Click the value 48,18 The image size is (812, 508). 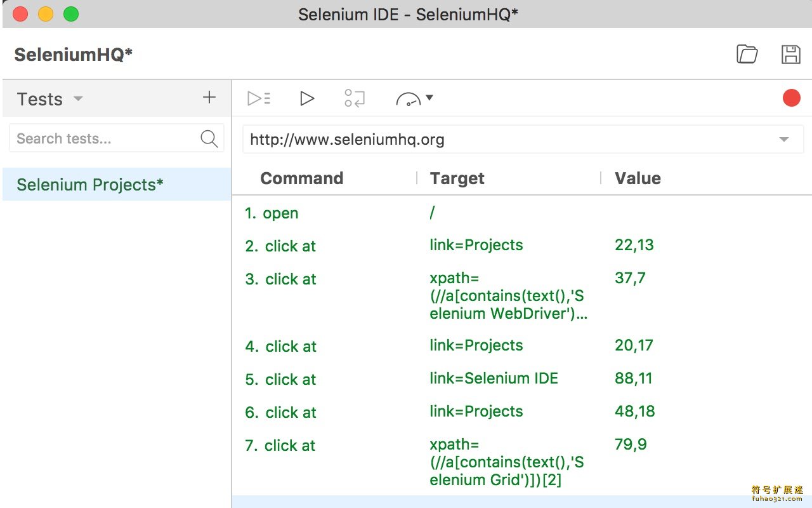634,411
